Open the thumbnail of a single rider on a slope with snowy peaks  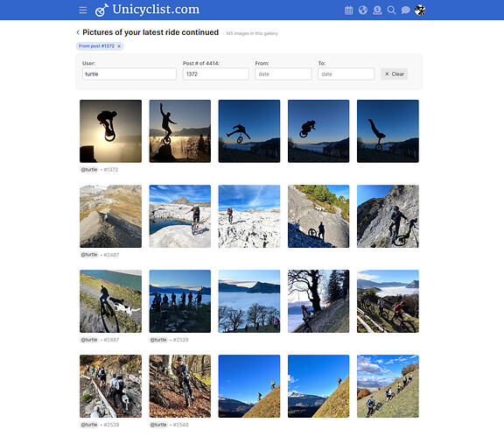coord(318,386)
